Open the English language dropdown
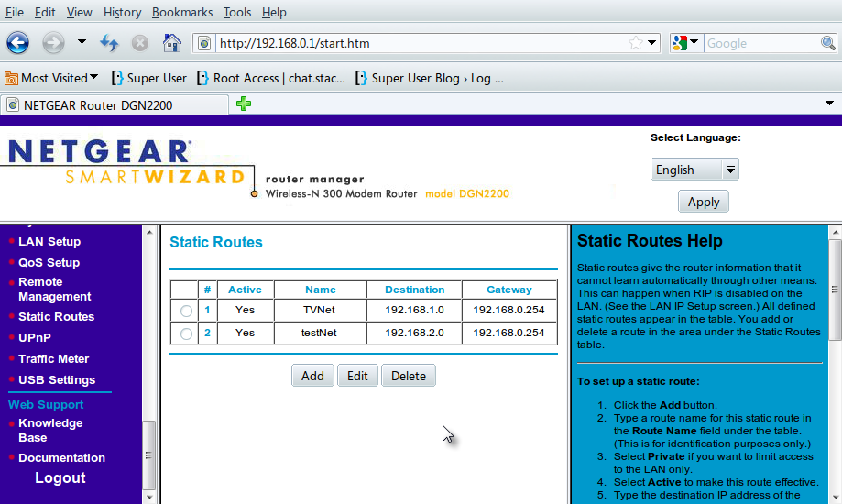This screenshot has height=504, width=842. (x=694, y=170)
